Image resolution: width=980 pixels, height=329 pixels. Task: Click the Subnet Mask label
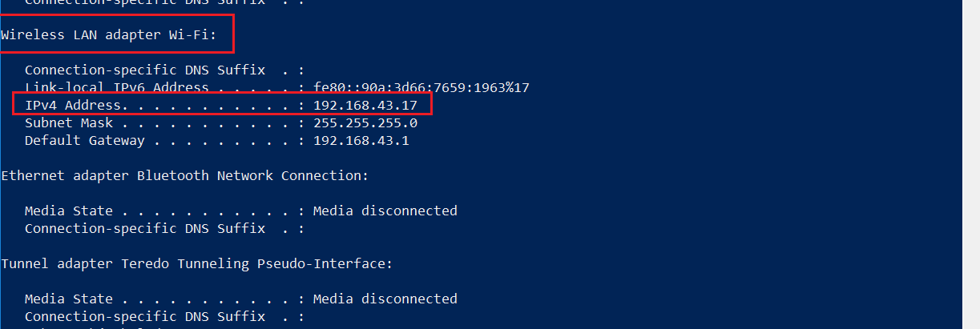click(x=68, y=123)
